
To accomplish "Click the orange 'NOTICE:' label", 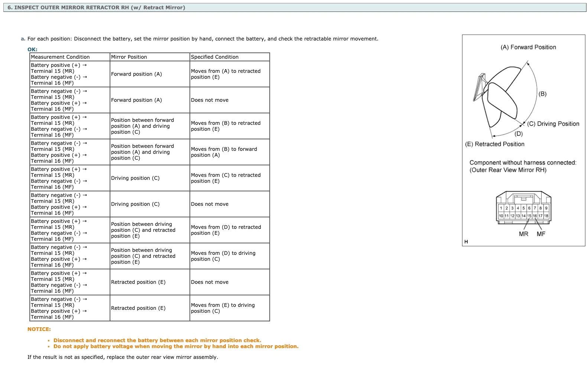I will click(39, 329).
